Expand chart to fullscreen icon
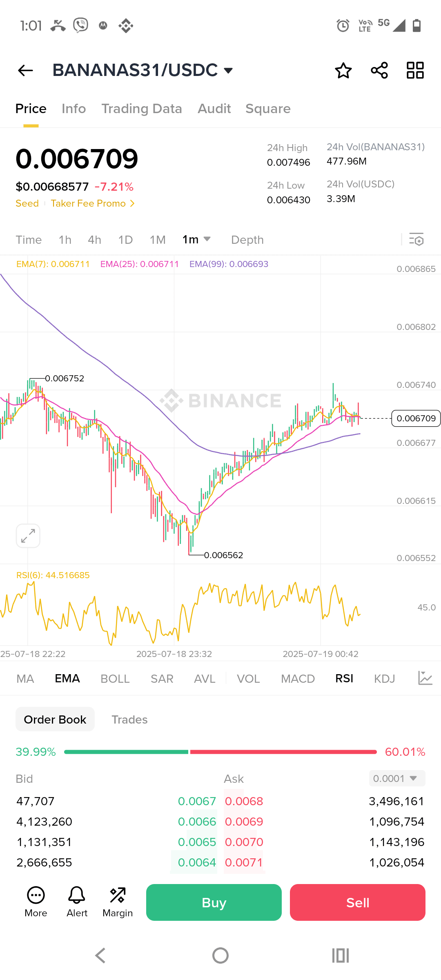The height and width of the screenshot is (980, 441). tap(28, 536)
